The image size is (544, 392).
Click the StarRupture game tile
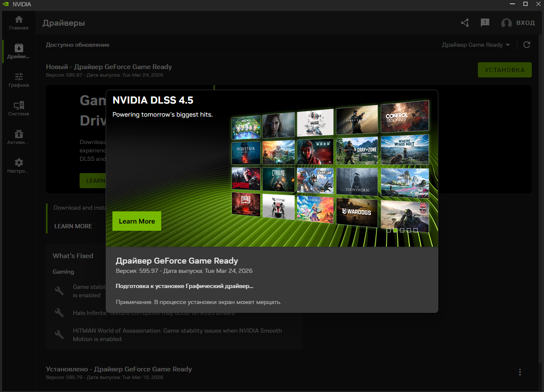click(278, 152)
